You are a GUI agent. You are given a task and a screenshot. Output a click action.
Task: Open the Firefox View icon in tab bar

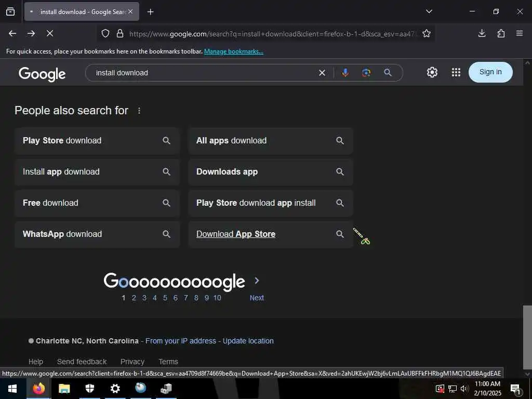10,11
